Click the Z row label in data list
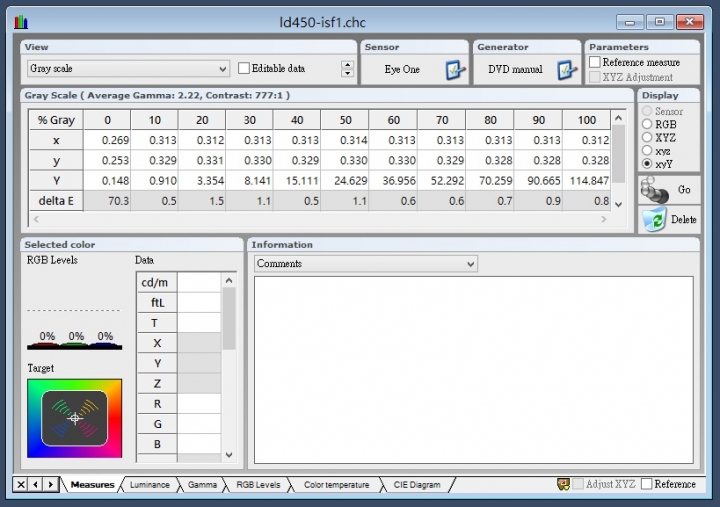This screenshot has height=507, width=720. pyautogui.click(x=157, y=383)
